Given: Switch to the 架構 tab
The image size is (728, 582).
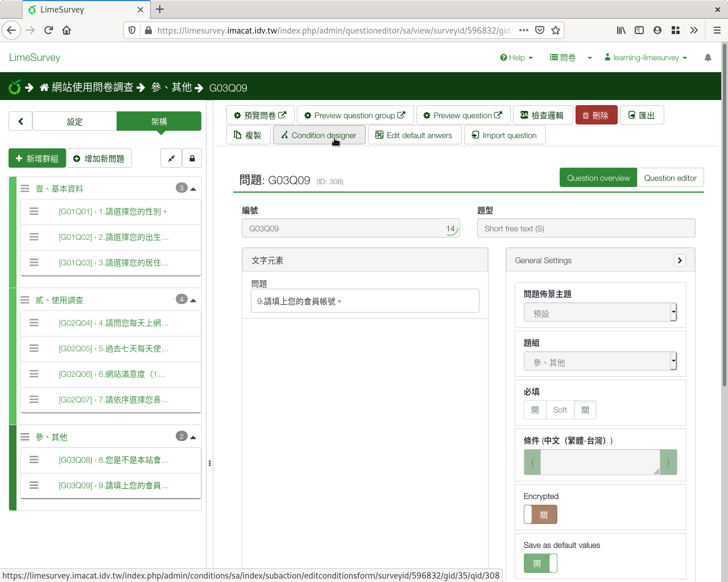Looking at the screenshot, I should (159, 121).
